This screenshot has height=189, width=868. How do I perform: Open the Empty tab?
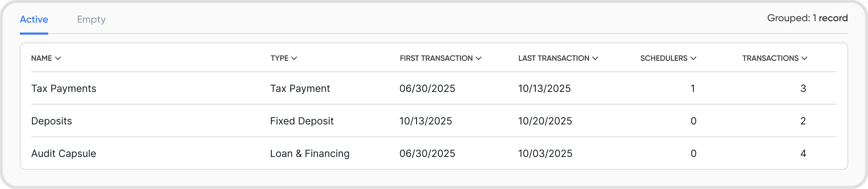(91, 20)
